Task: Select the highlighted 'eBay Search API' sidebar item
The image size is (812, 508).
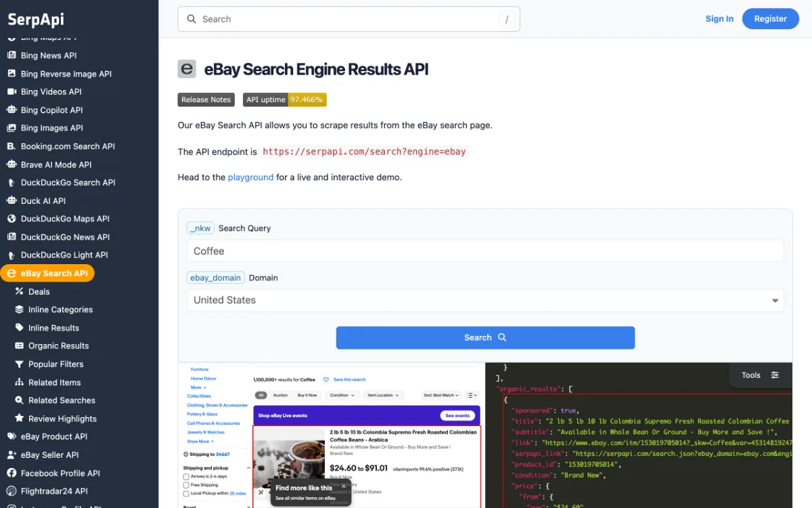Action: point(47,274)
